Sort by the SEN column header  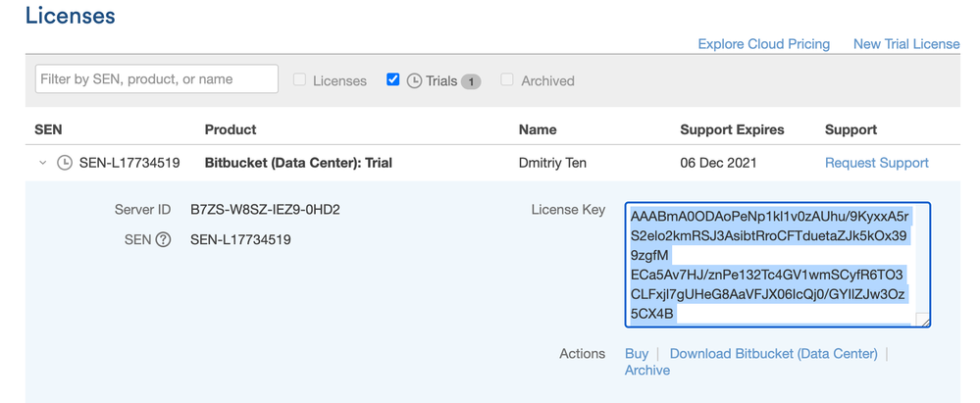pyautogui.click(x=48, y=130)
